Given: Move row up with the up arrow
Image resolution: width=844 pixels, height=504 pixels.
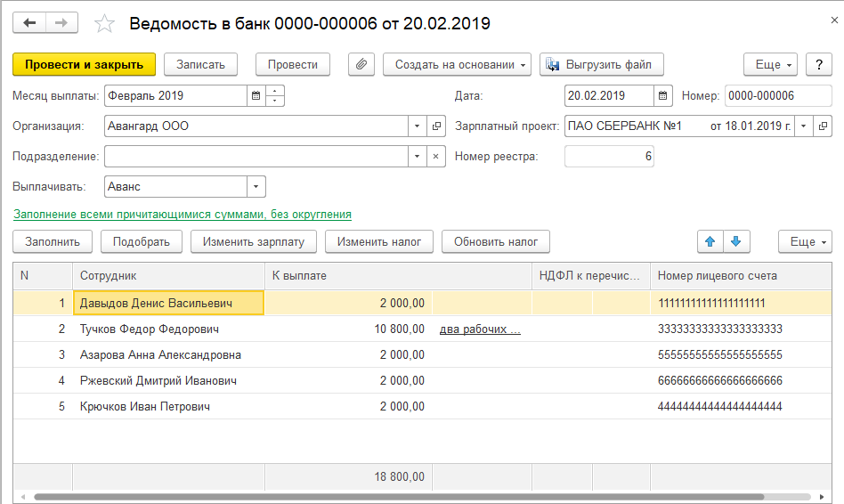Looking at the screenshot, I should [x=710, y=241].
